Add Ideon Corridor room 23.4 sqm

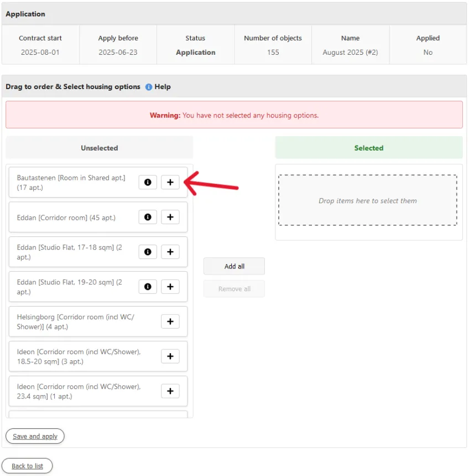point(170,391)
